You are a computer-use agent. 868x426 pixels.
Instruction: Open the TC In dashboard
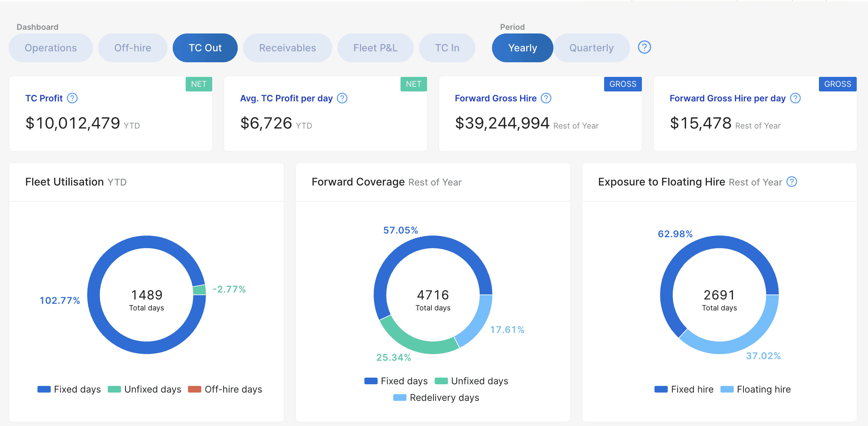coord(447,48)
